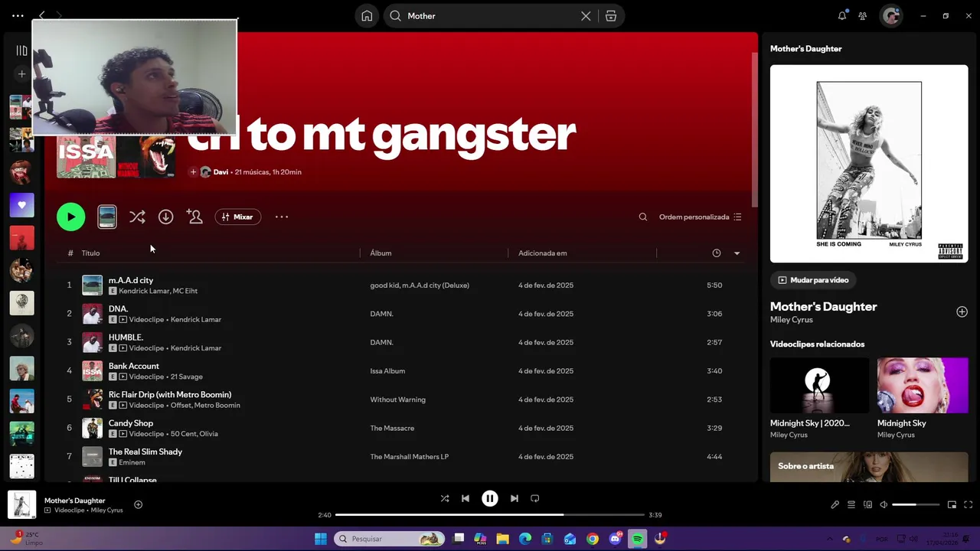Screen dimensions: 980x551
Task: Play the gangster playlist with green button
Action: click(71, 217)
